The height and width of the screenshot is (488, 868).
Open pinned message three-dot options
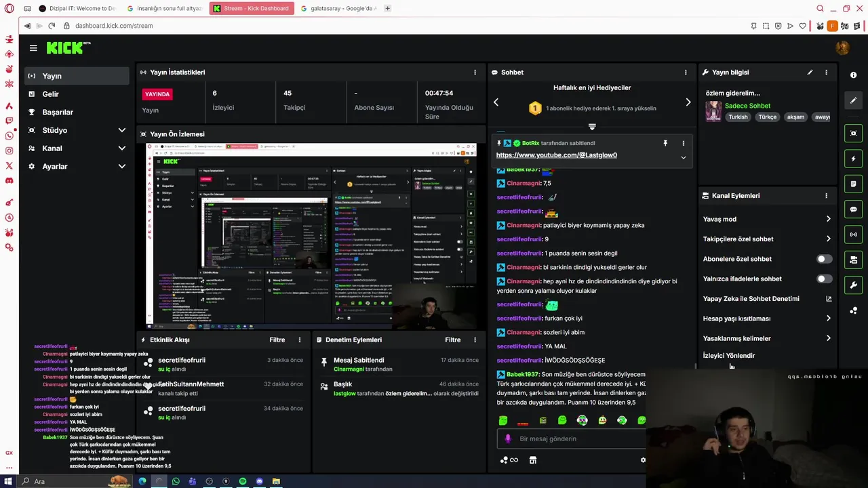click(683, 143)
